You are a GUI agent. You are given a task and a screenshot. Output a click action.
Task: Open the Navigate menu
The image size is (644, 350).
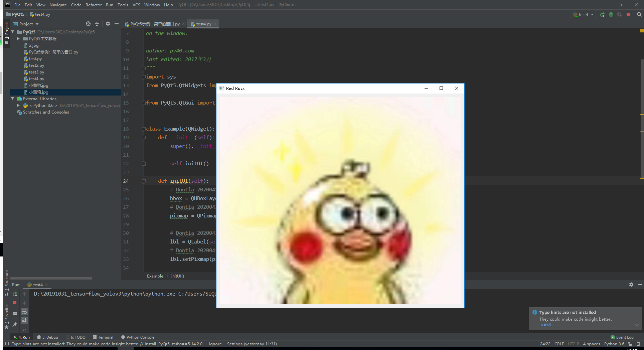[x=58, y=5]
